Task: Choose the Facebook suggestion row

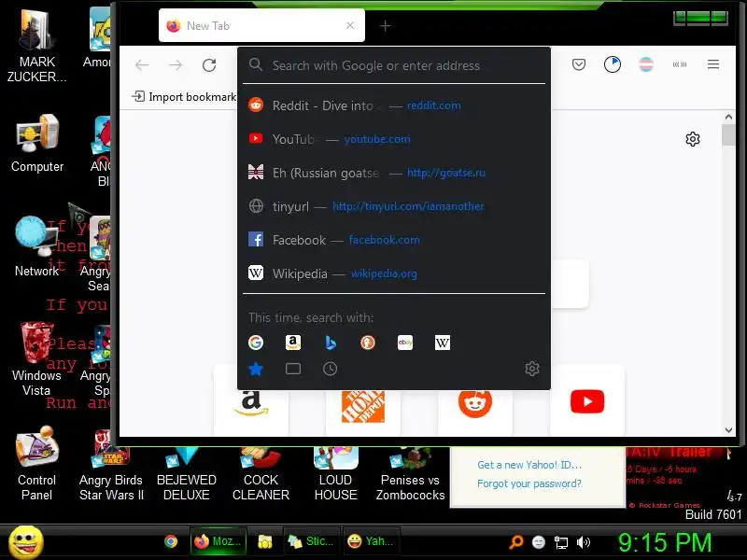Action: tap(394, 240)
